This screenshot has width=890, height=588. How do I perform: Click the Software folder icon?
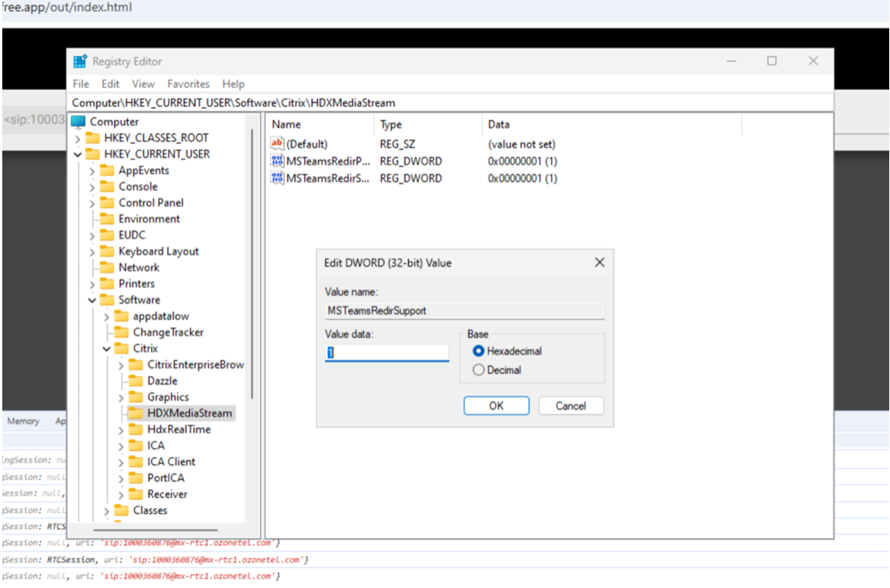point(107,299)
